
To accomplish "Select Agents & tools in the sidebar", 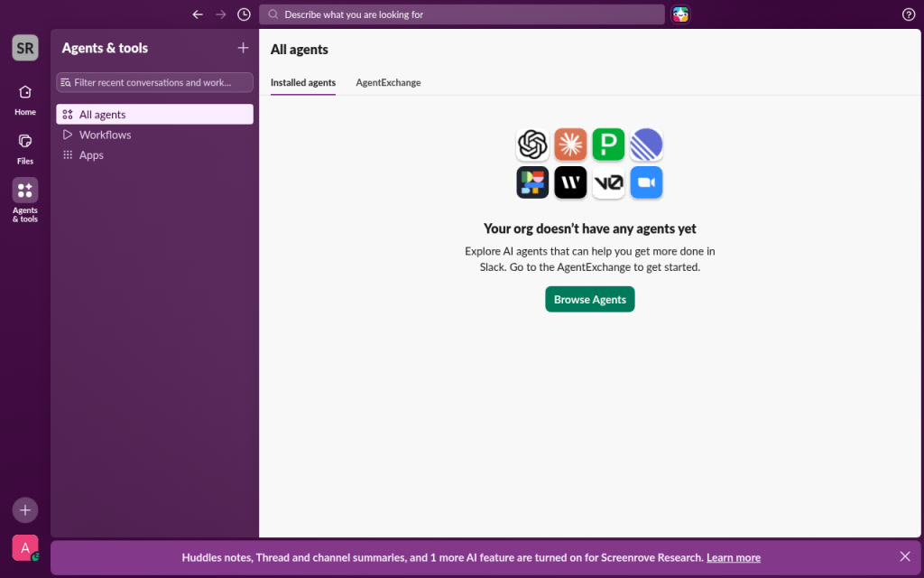I will (x=25, y=200).
